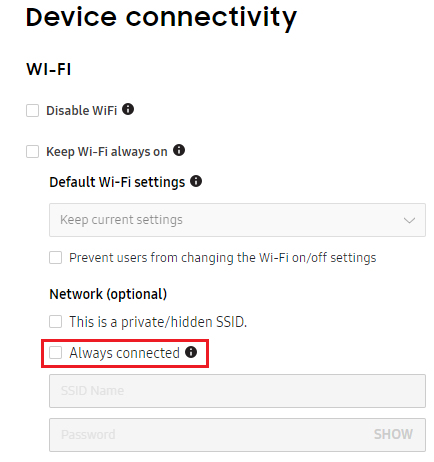Click the chevron arrow of the Wi-Fi settings dropdown

409,220
